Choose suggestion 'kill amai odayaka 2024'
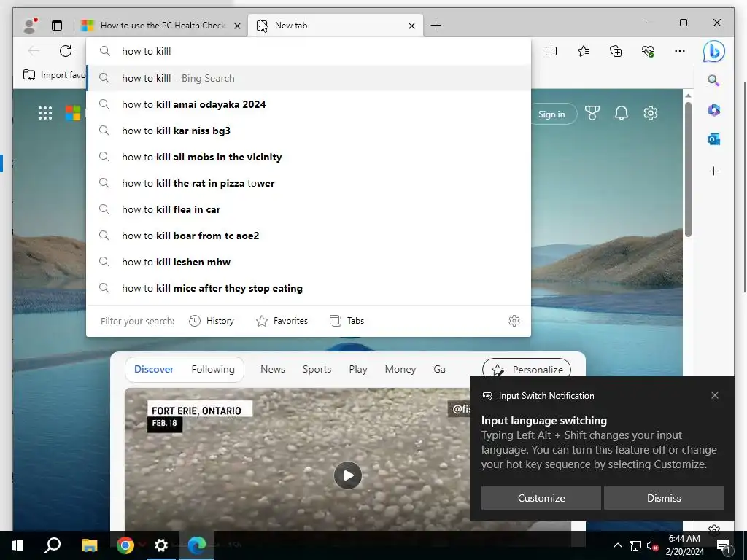Viewport: 747px width, 560px height. point(309,104)
